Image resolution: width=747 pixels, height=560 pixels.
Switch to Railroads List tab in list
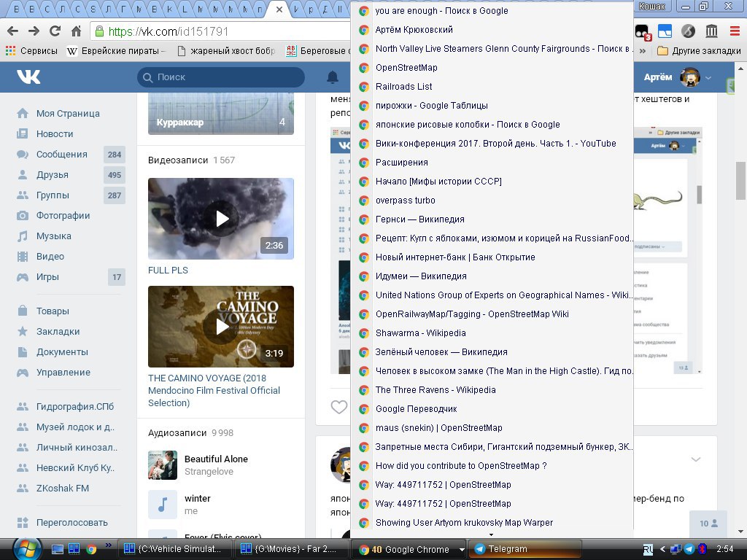click(x=492, y=87)
